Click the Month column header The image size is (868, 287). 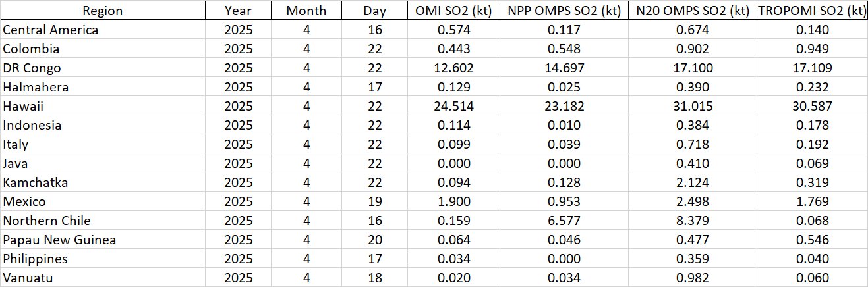tap(306, 11)
